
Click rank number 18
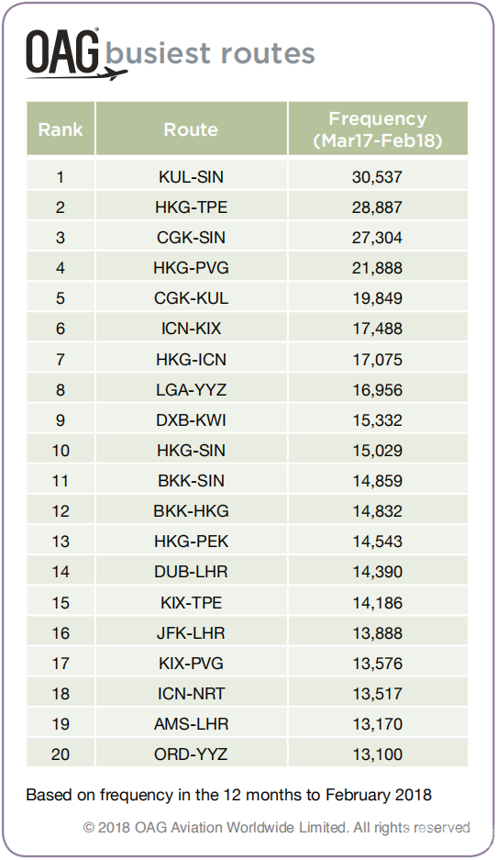click(60, 693)
